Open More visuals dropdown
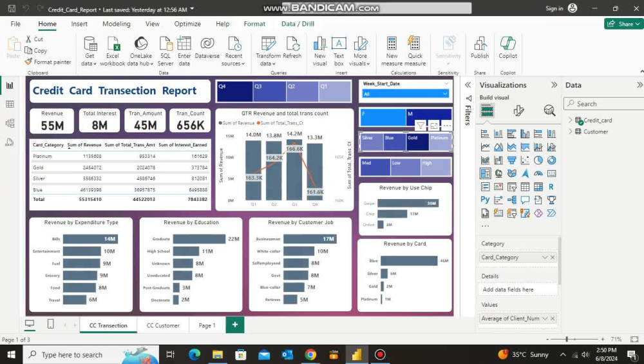Image resolution: width=644 pixels, height=364 pixels. click(x=360, y=51)
